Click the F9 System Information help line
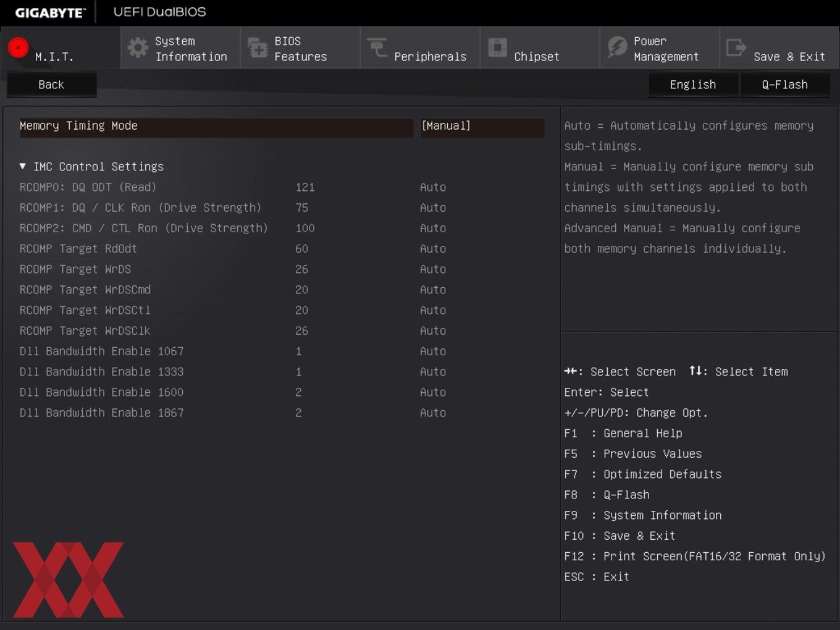 tap(642, 515)
